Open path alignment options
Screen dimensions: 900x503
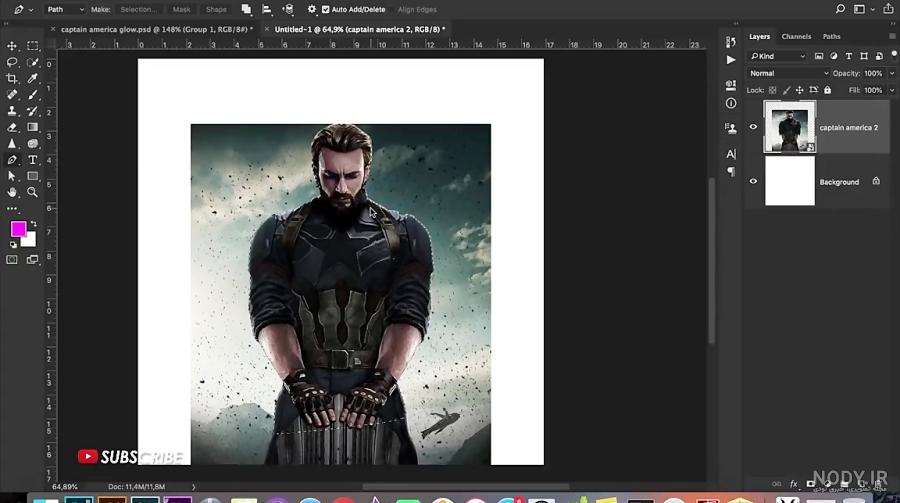pyautogui.click(x=267, y=9)
